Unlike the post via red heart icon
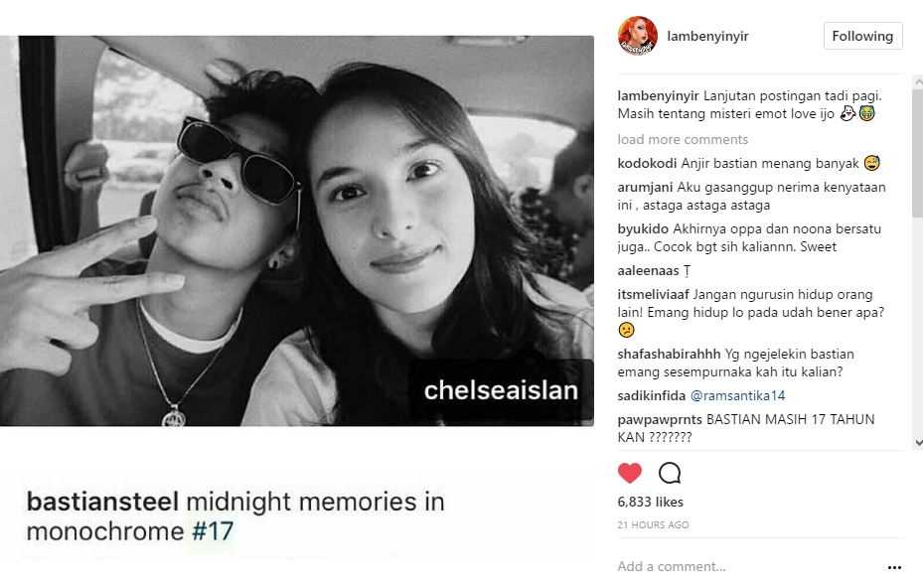Image resolution: width=923 pixels, height=588 pixels. pos(629,473)
